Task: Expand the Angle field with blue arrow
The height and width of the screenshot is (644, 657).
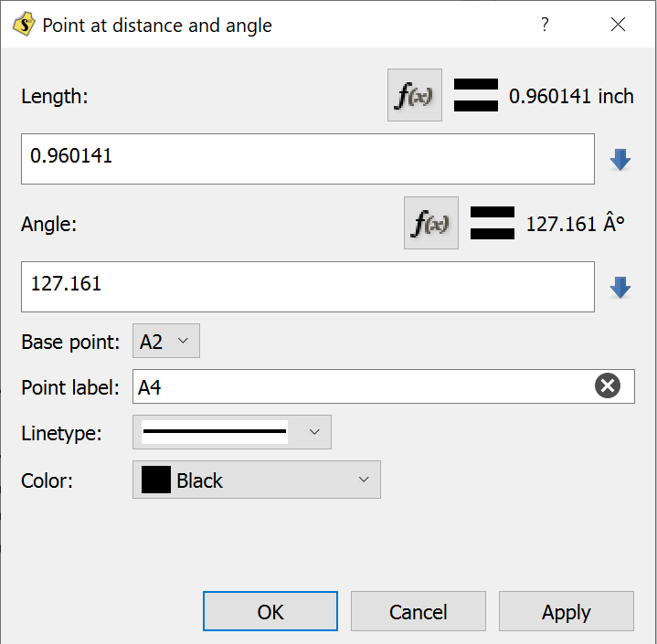Action: (620, 288)
